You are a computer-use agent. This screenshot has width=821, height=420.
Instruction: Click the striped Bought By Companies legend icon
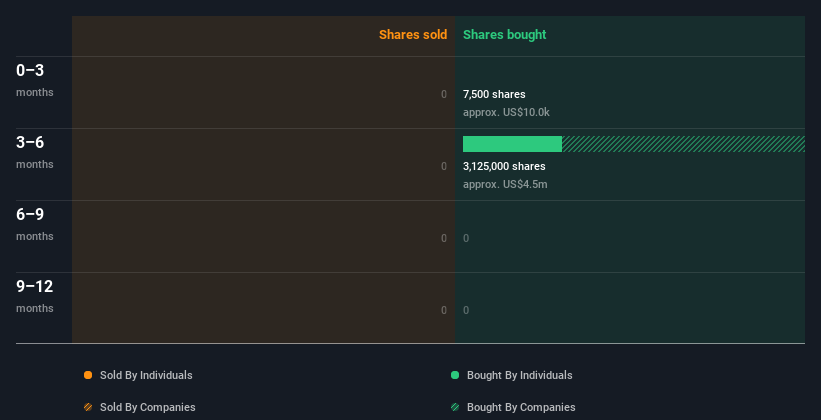coord(455,407)
